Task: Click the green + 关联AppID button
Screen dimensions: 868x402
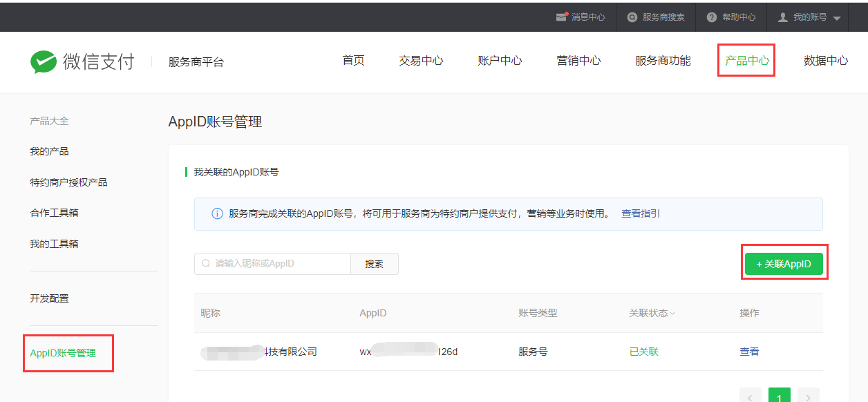Action: (784, 264)
